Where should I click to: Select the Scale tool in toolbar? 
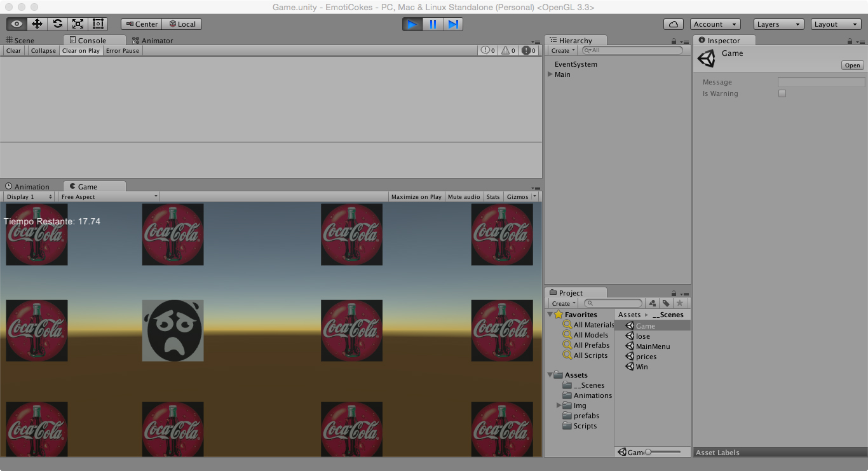(x=78, y=24)
